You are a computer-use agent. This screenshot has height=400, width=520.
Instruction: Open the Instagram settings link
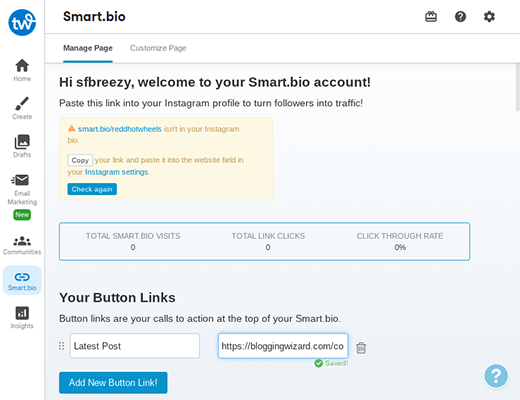pyautogui.click(x=117, y=172)
